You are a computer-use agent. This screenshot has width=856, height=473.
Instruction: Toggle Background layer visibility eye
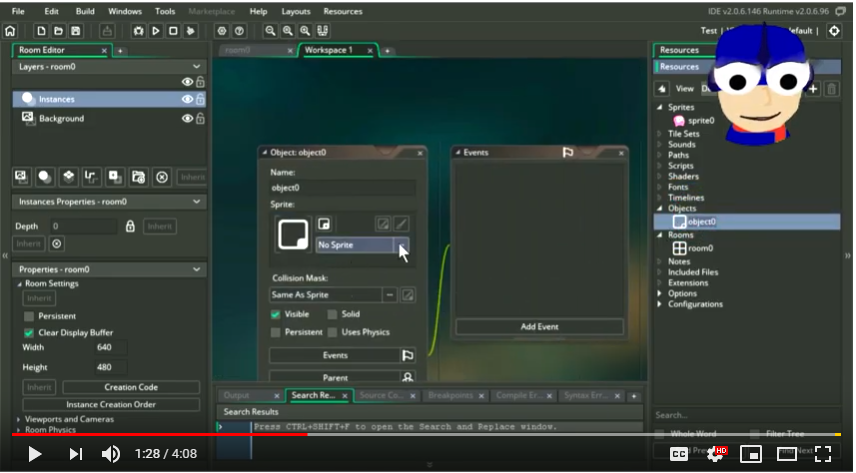[187, 119]
